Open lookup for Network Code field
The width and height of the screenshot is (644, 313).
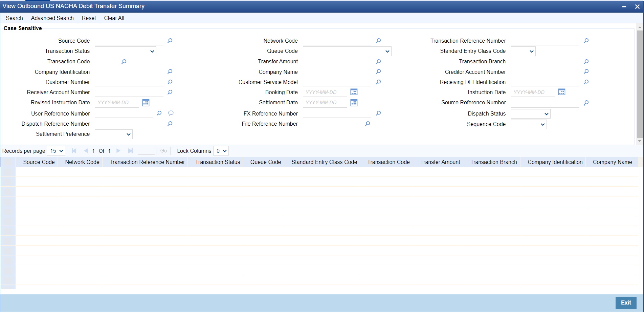[378, 41]
